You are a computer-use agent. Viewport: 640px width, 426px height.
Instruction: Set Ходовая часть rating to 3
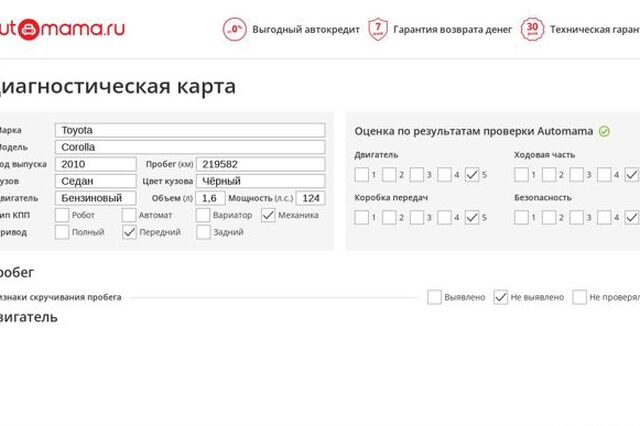tap(576, 175)
